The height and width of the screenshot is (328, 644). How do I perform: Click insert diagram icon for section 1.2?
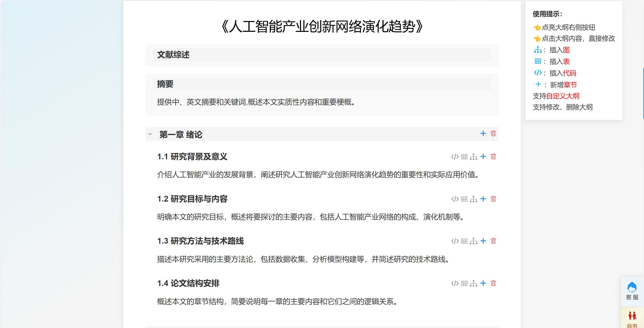[473, 199]
